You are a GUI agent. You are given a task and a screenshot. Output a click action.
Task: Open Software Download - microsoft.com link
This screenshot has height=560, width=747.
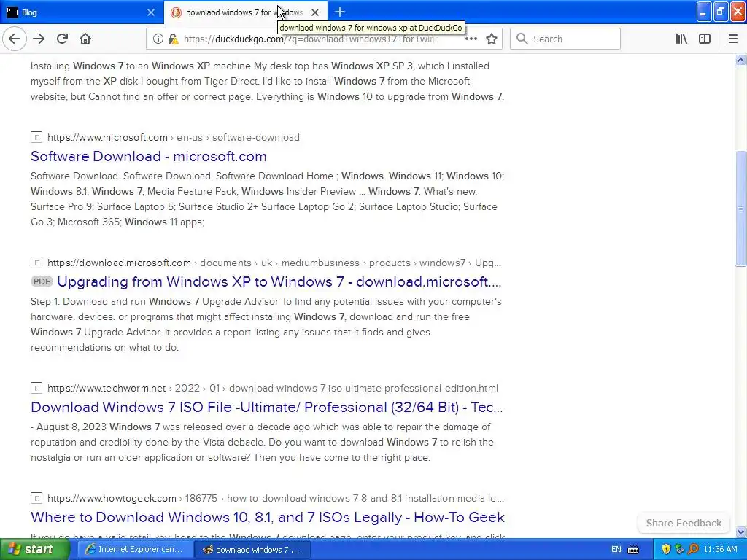pyautogui.click(x=149, y=156)
